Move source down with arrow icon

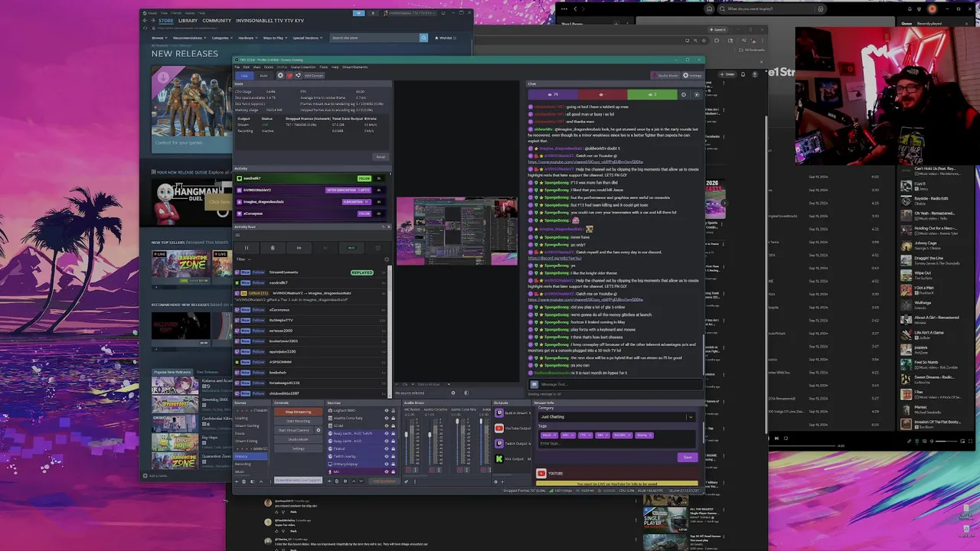[x=361, y=481]
